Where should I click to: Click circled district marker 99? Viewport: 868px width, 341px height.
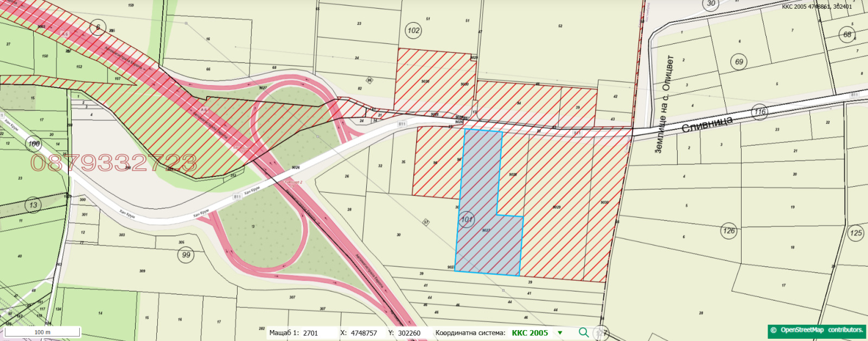(x=187, y=255)
